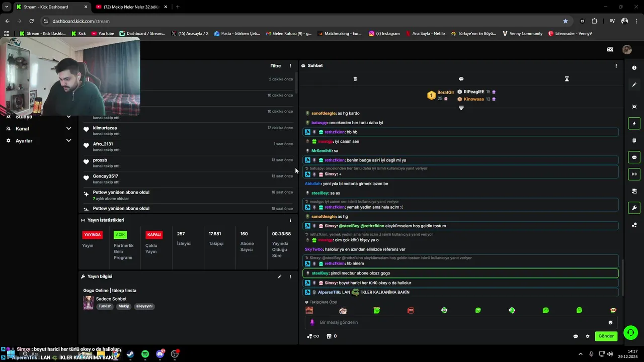Open the Sohbet panel three-dot menu
The image size is (644, 362).
616,66
